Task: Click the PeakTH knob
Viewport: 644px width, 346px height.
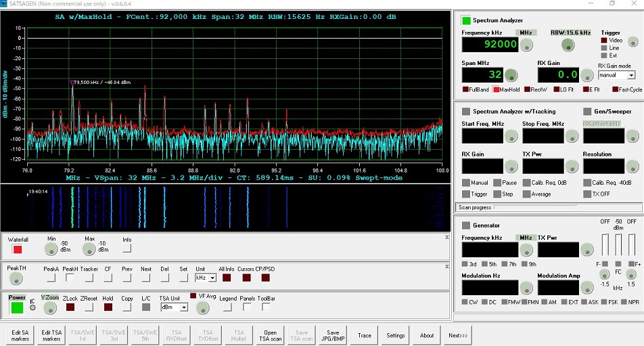Action: [x=16, y=278]
